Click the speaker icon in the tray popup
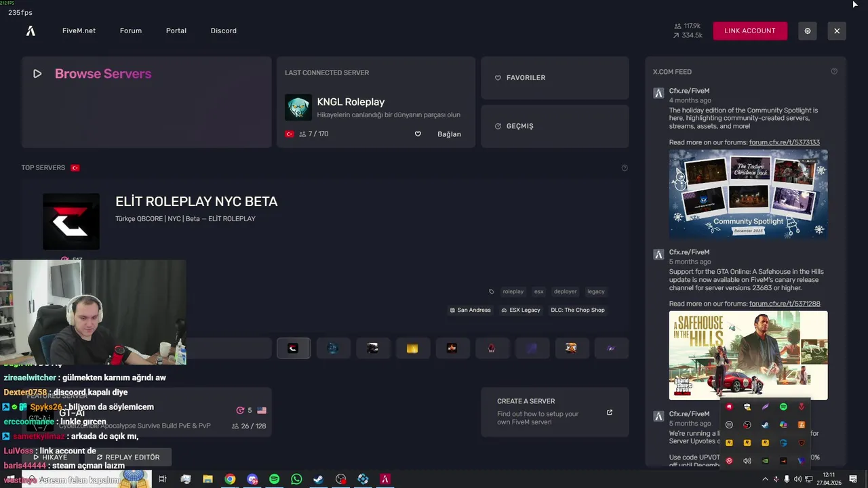 pos(747,461)
